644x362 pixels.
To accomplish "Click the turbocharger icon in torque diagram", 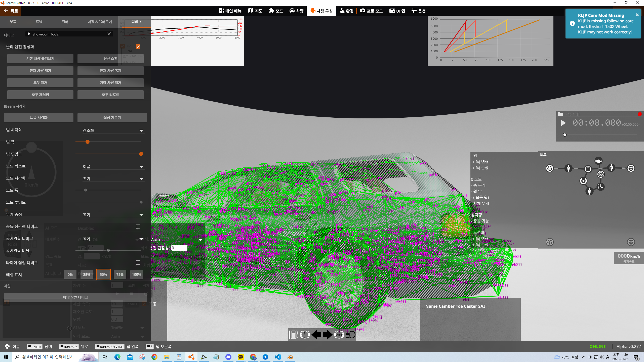I will pyautogui.click(x=601, y=174).
